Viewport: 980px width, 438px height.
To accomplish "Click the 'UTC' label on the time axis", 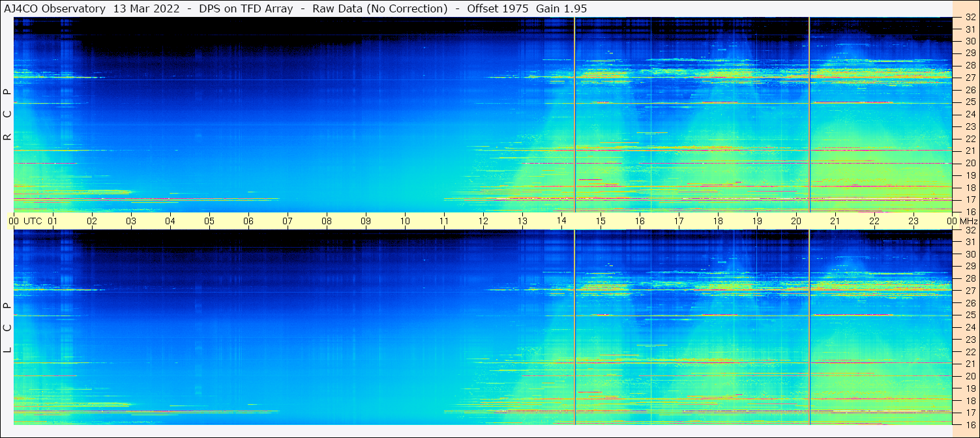I will (x=33, y=221).
